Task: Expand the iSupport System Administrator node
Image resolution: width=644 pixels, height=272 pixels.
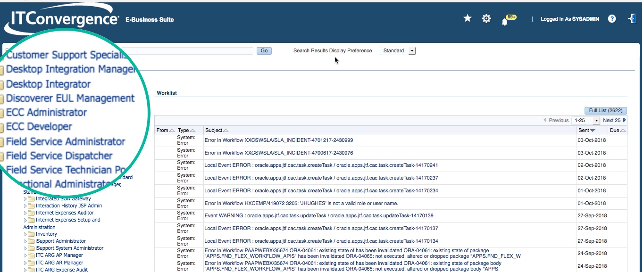Action: click(x=25, y=248)
